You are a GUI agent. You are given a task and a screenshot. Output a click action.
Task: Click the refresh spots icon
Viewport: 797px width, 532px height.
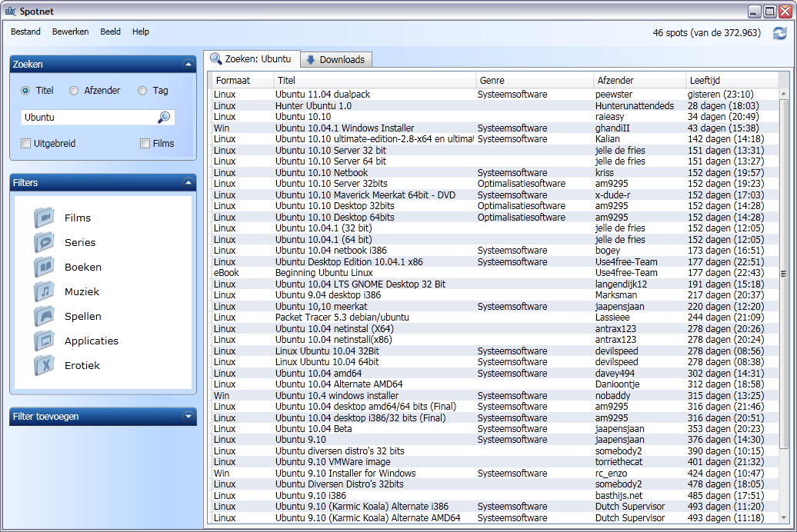click(780, 33)
